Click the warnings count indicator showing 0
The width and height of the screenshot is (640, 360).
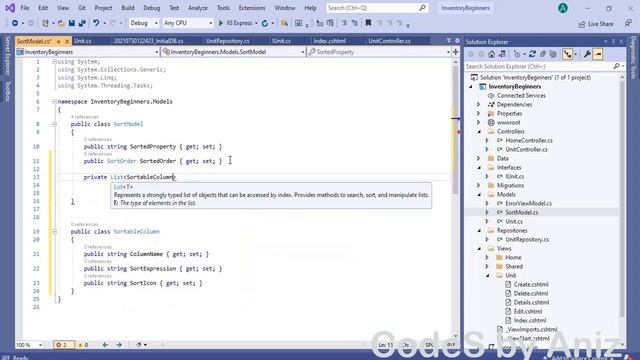coord(83,345)
